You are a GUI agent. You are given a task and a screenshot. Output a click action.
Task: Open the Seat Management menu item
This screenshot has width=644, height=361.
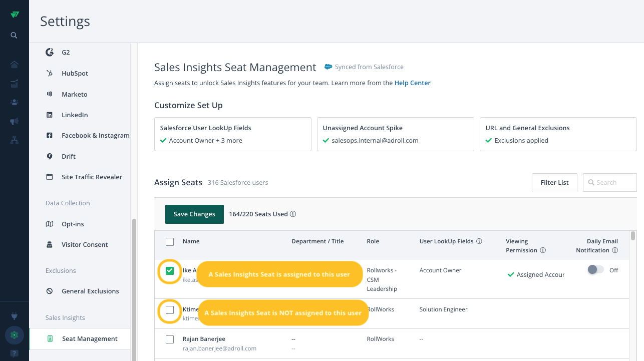point(80,339)
